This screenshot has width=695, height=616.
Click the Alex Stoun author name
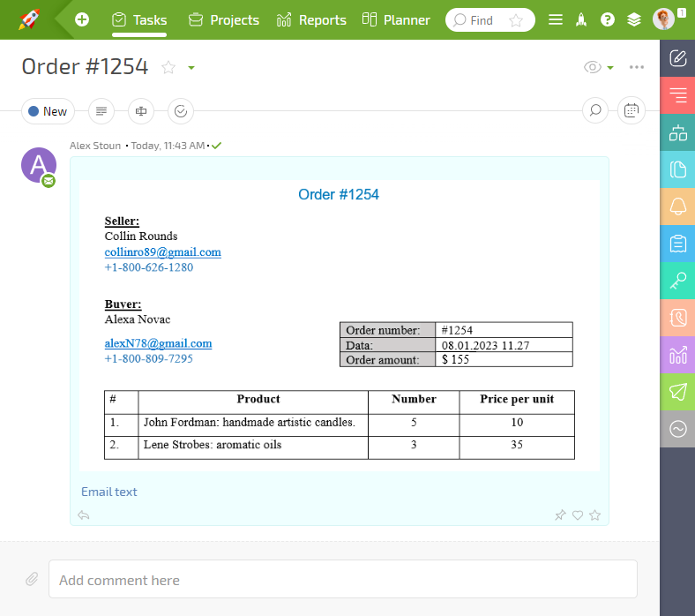coord(95,146)
